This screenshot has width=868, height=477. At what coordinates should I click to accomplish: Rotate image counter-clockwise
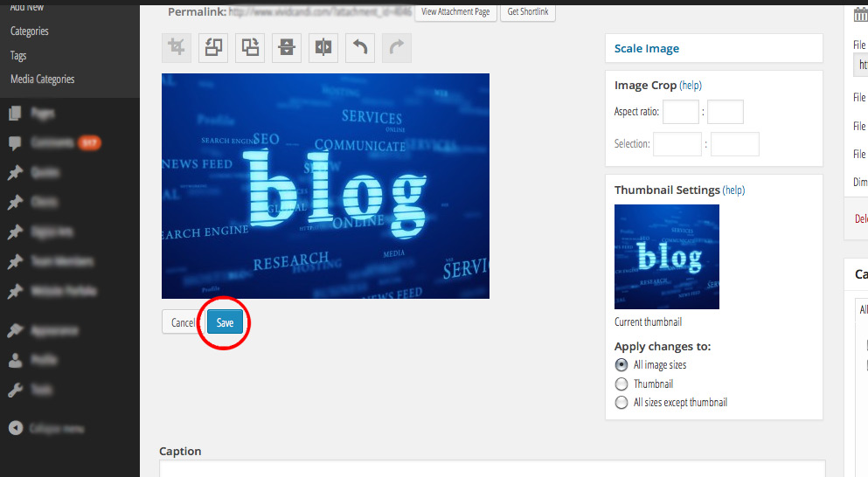coord(214,48)
